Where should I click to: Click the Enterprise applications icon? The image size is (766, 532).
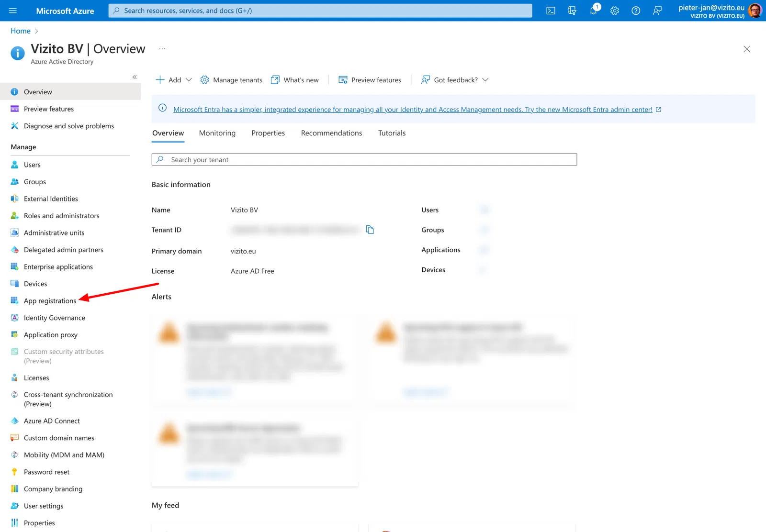pyautogui.click(x=15, y=266)
